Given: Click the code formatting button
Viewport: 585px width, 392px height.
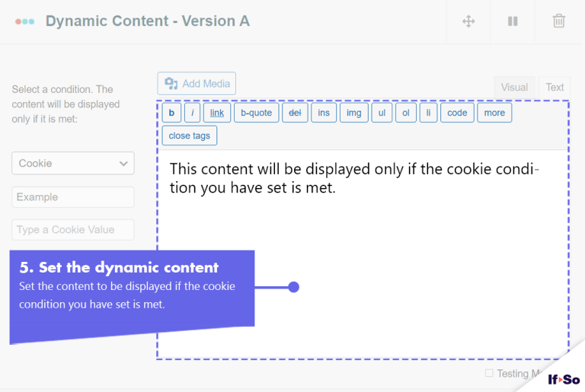Looking at the screenshot, I should [457, 113].
